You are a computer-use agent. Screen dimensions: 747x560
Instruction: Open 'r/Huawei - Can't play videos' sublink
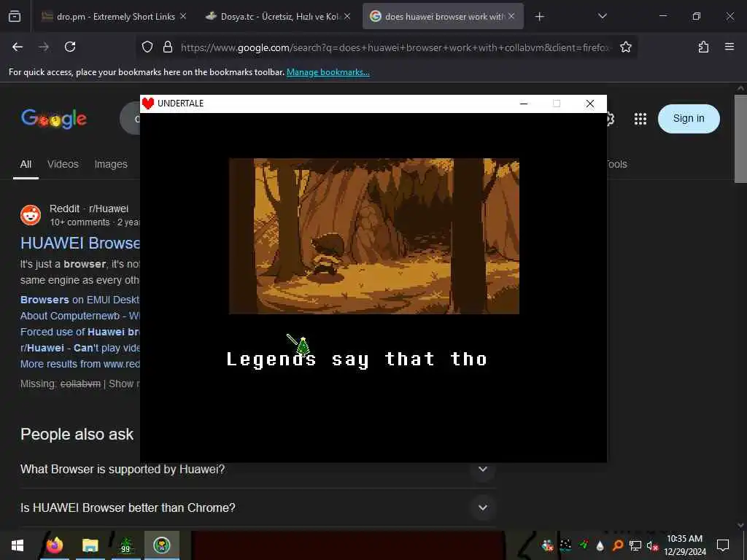click(80, 348)
